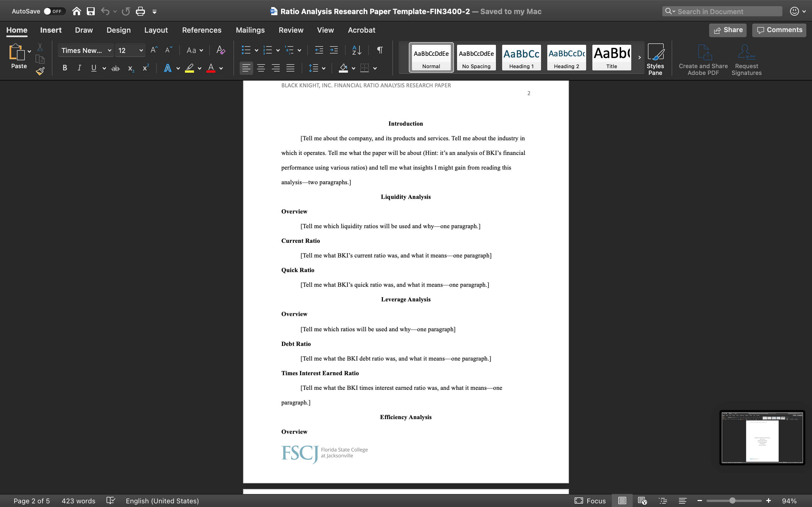
Task: Apply superscript formatting
Action: click(x=145, y=68)
